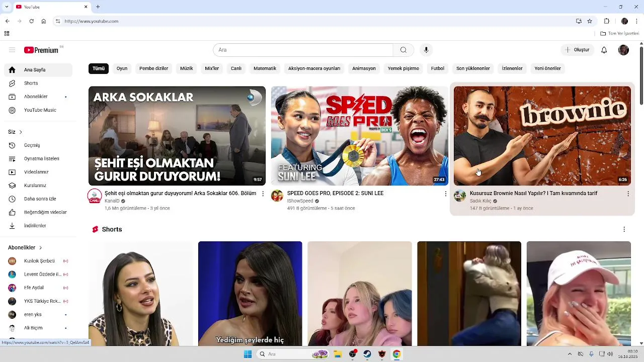The image size is (644, 362).
Task: Open Daha sonra izle in the sidebar
Action: pyautogui.click(x=38, y=199)
